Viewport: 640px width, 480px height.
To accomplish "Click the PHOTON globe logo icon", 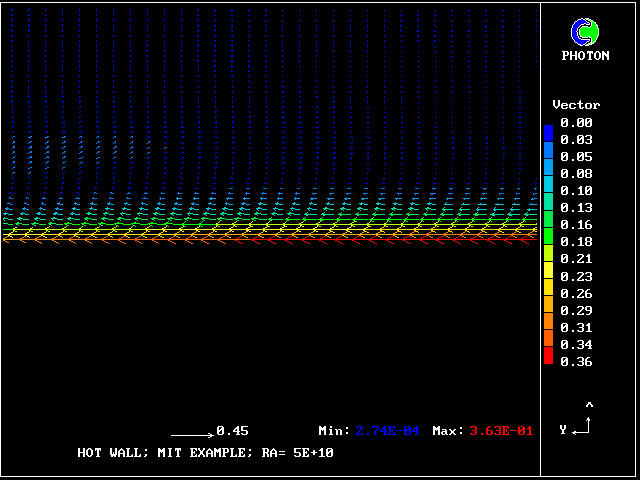I will pyautogui.click(x=584, y=32).
